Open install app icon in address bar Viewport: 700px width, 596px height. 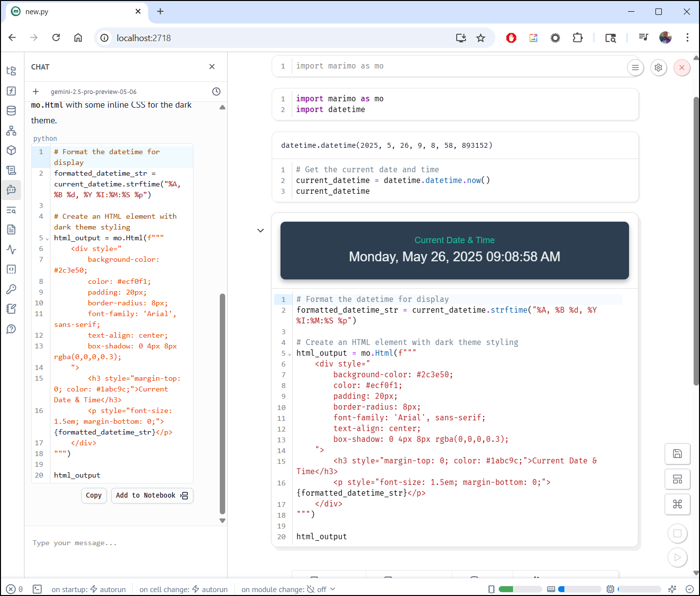click(x=461, y=38)
